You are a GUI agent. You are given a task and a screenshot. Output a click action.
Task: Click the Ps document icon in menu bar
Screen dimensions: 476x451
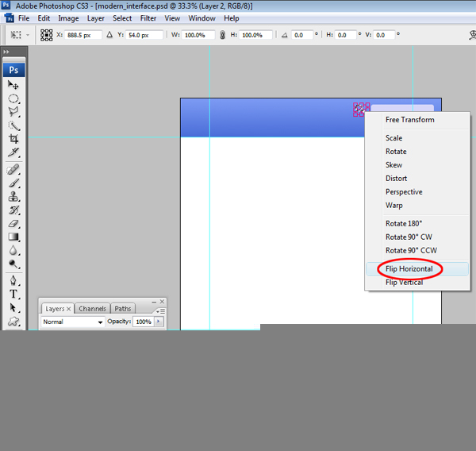(9, 18)
